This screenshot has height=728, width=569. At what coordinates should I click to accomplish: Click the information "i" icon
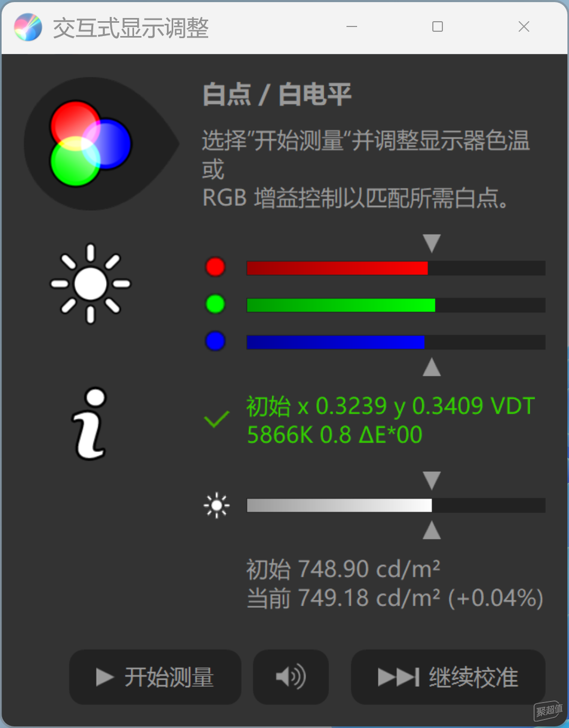coord(90,424)
